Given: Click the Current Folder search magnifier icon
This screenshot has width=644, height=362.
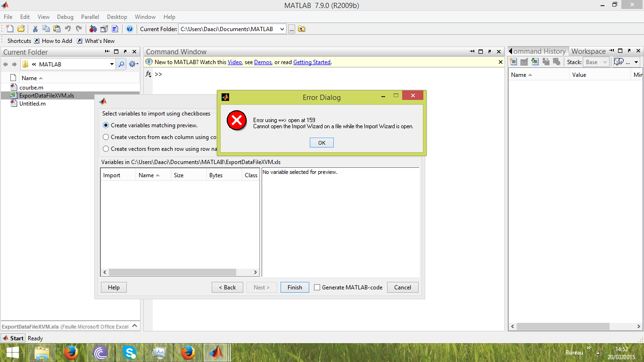Looking at the screenshot, I should pos(121,64).
